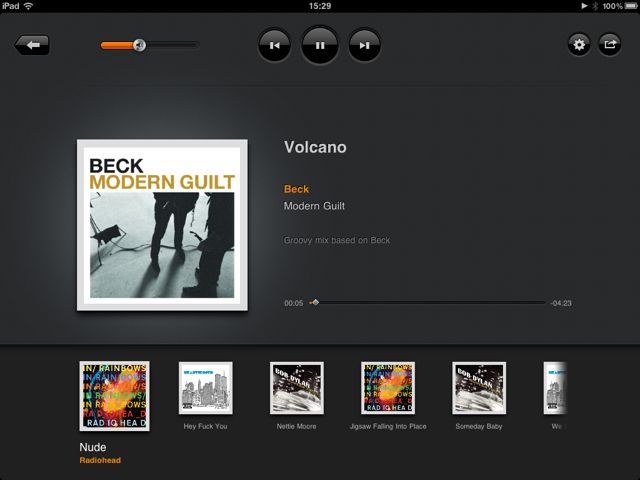
Task: Go back using the arrow button
Action: (x=32, y=45)
